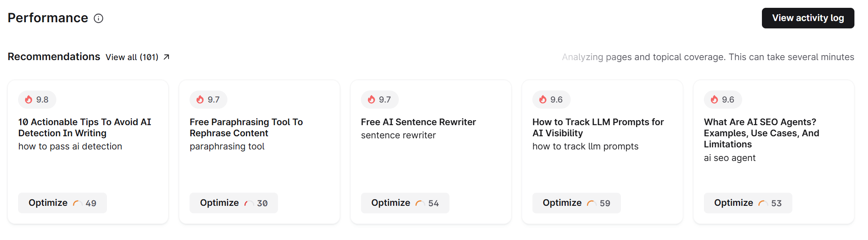This screenshot has width=868, height=240.
Task: Click the "sentence rewriter" keyword text
Action: [398, 135]
